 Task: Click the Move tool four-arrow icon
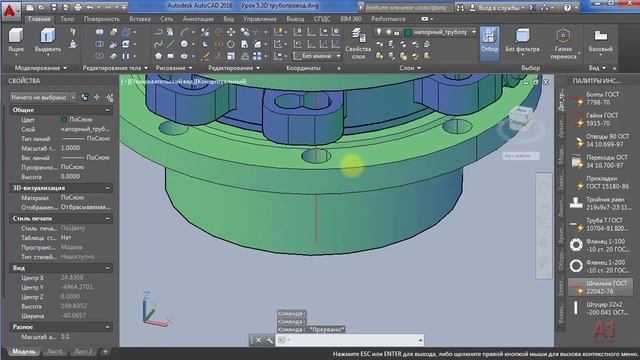pyautogui.click(x=231, y=32)
